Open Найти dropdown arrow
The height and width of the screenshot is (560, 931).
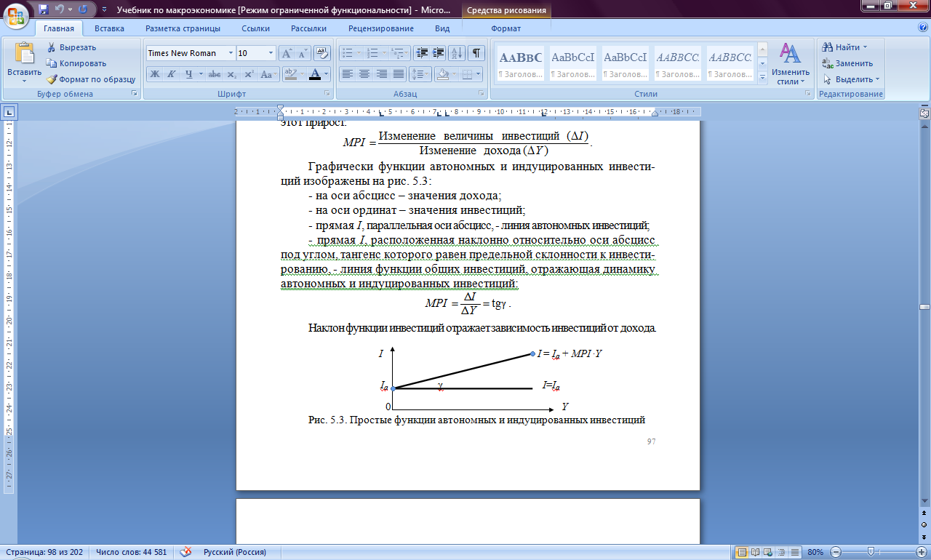coord(865,47)
